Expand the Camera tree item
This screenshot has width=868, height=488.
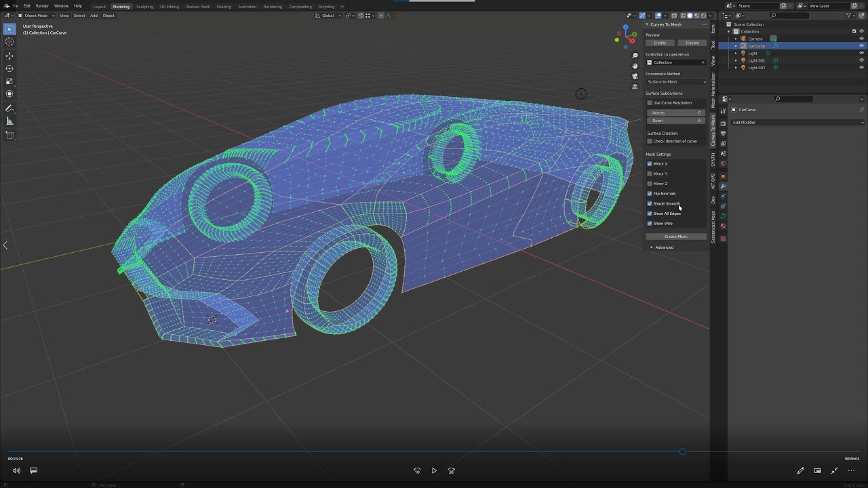(736, 39)
